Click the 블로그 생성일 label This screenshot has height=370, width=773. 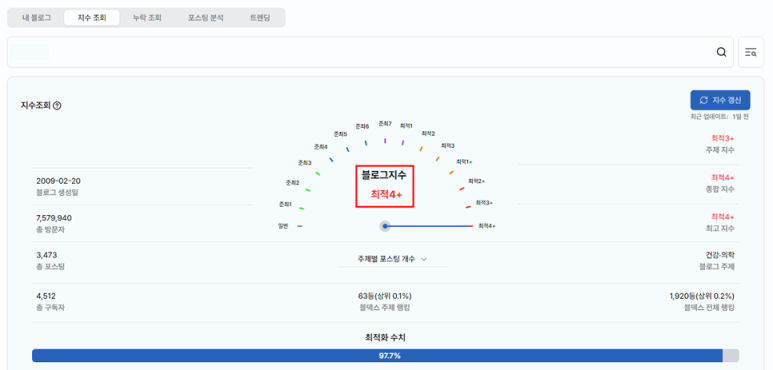tap(57, 193)
